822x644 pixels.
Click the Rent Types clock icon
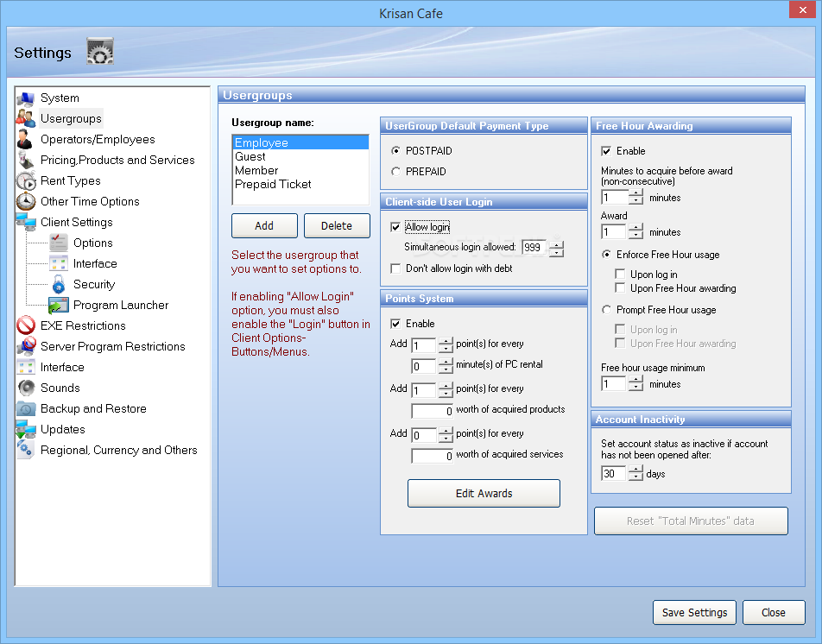26,180
